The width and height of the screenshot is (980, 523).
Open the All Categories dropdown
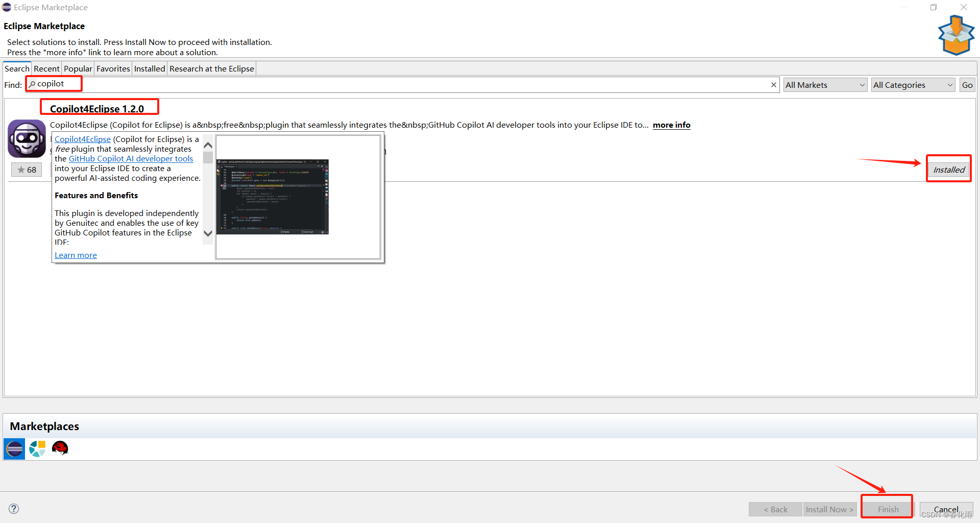(x=913, y=85)
